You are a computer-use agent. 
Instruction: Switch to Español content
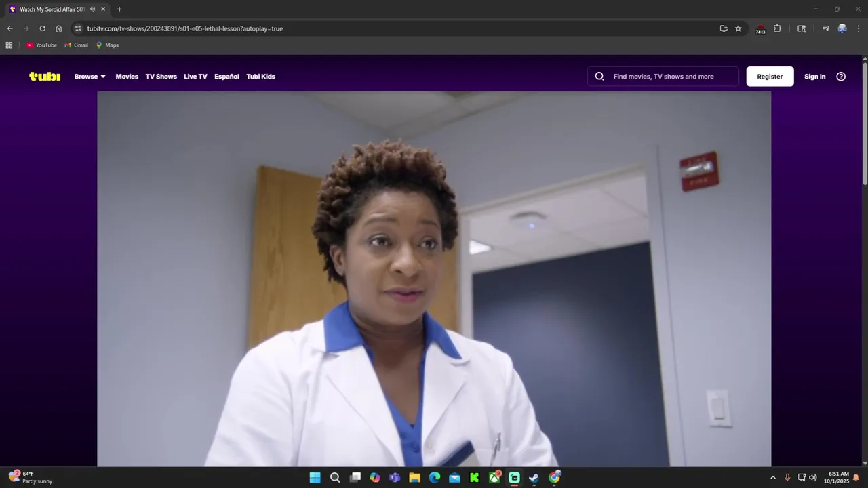coord(226,77)
